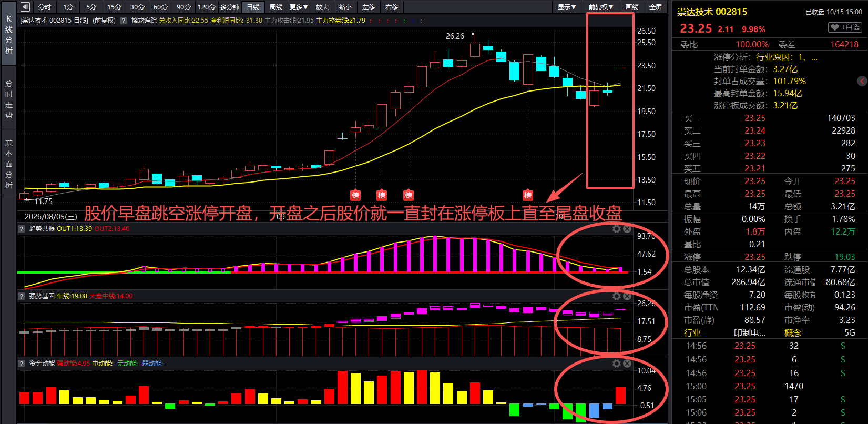Expand the side panel with the red chevron
Viewport: 868px width, 424px height.
[862, 81]
